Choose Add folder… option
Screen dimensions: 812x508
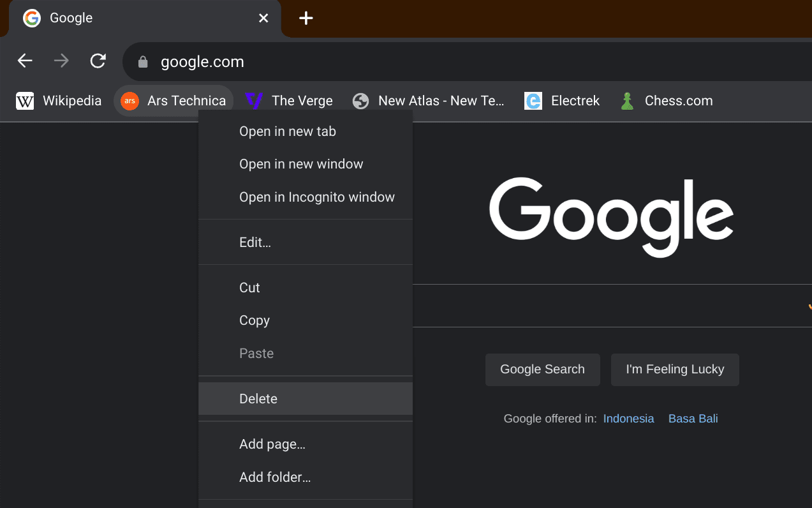[x=306, y=477]
